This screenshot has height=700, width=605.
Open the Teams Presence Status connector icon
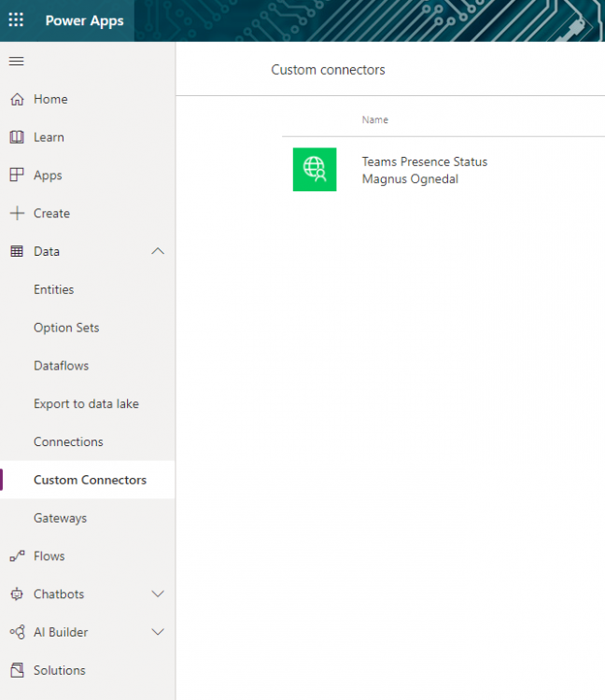pos(315,169)
